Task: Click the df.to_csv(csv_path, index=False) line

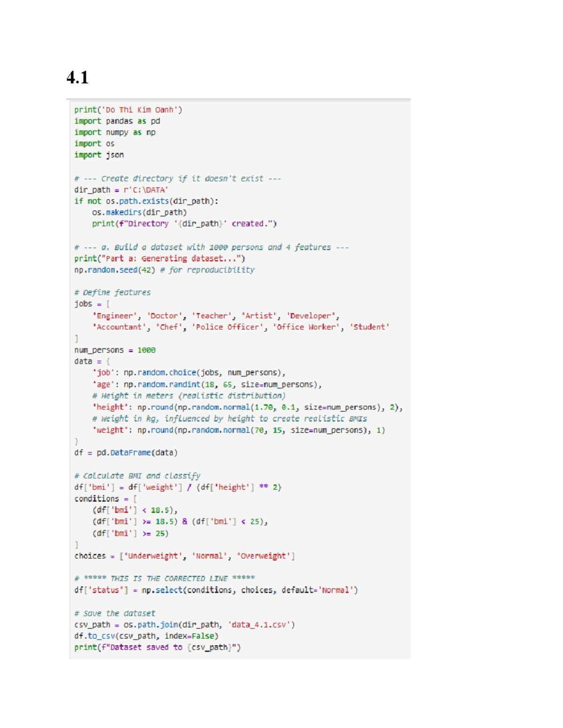Action: 146,636
